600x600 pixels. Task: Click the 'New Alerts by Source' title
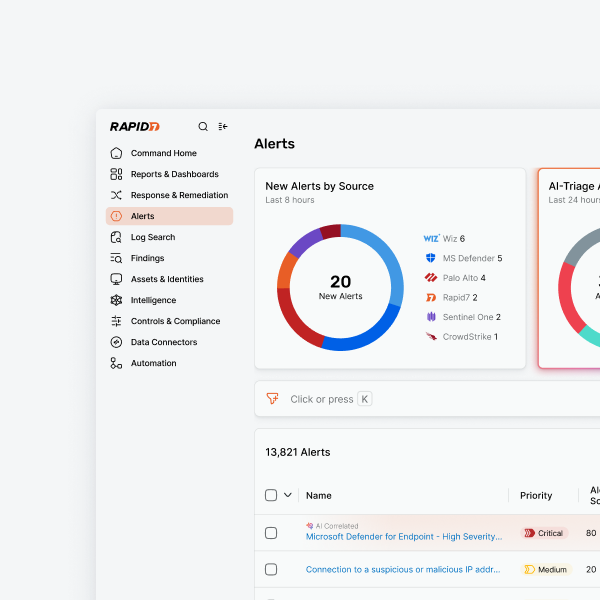[x=320, y=186]
